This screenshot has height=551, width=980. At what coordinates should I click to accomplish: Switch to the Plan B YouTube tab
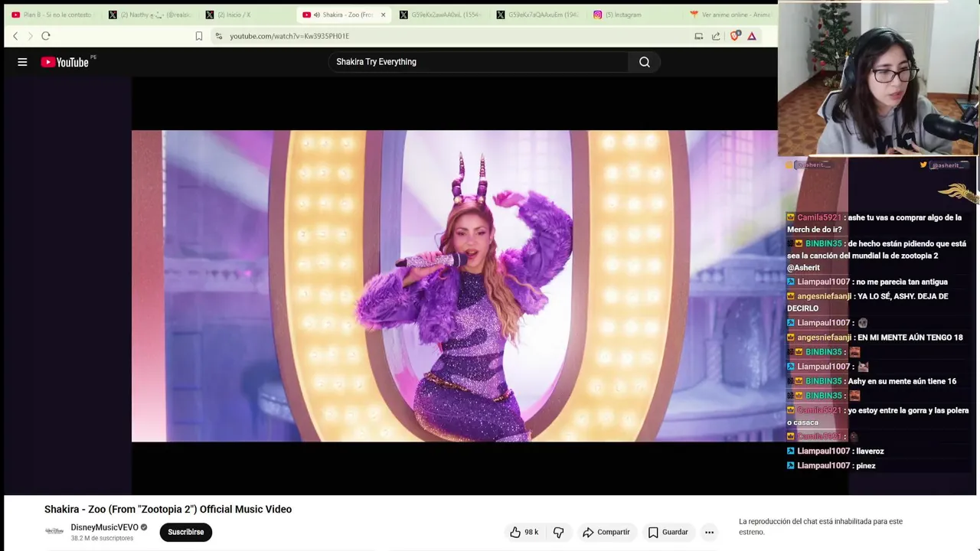52,15
